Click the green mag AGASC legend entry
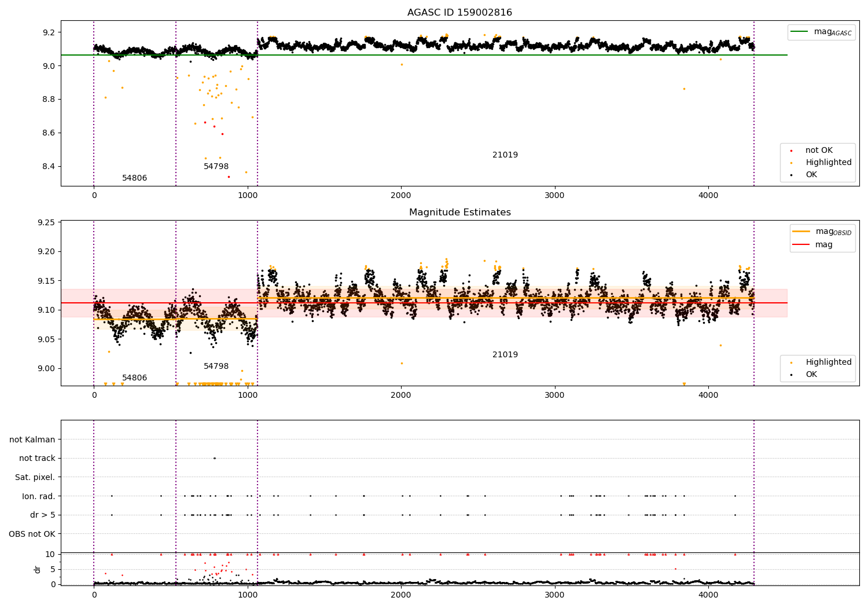The width and height of the screenshot is (868, 608). point(821,32)
